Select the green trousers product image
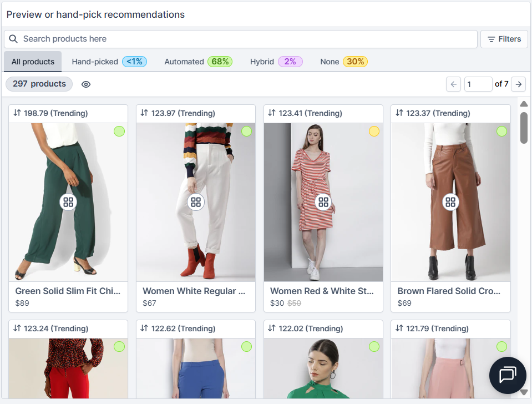This screenshot has height=404, width=532. [x=68, y=203]
